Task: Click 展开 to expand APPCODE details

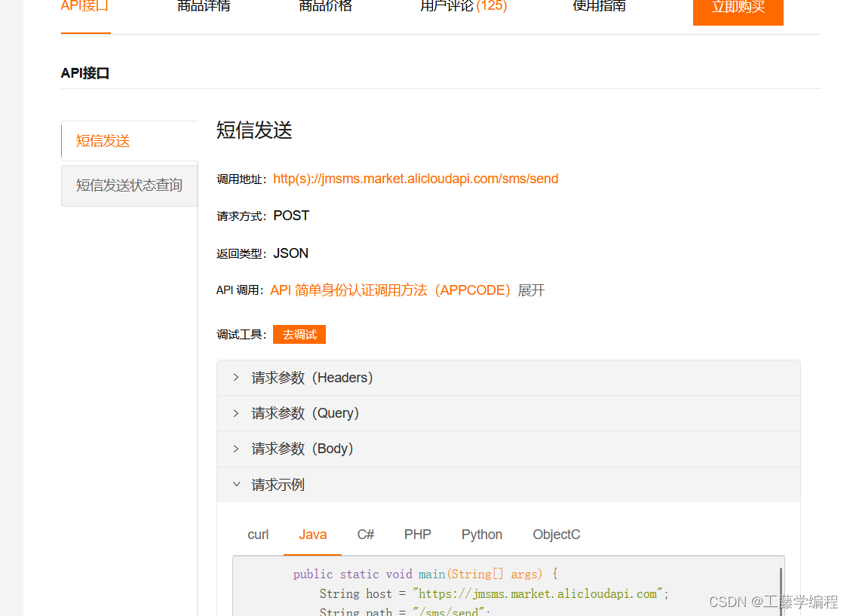Action: (531, 290)
